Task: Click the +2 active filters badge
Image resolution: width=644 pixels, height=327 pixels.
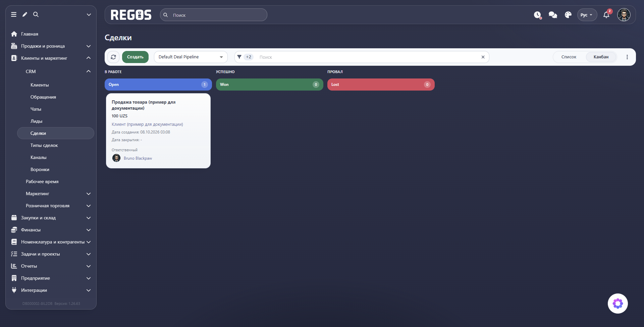Action: [249, 57]
